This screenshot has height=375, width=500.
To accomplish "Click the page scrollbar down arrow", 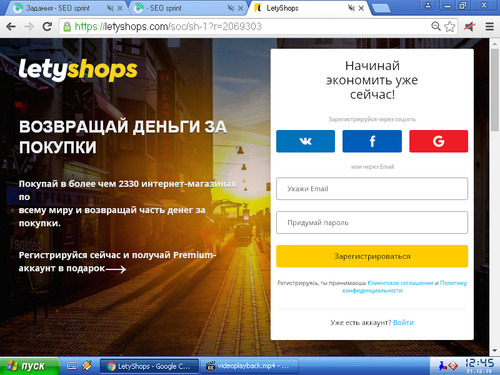I will [x=494, y=351].
